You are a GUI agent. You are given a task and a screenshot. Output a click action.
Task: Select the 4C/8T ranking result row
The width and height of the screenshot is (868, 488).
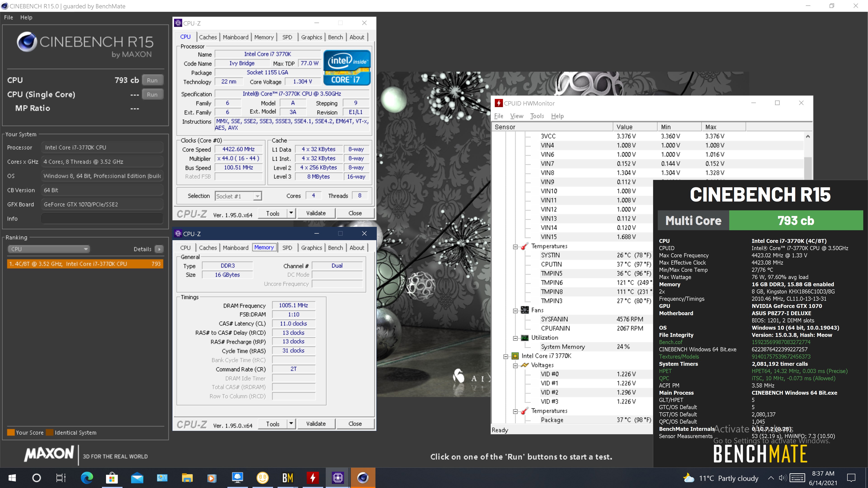click(x=85, y=264)
